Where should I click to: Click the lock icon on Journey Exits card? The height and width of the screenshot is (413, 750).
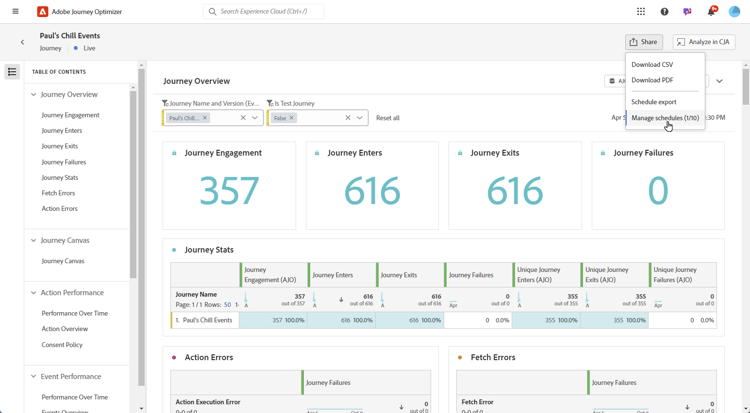pyautogui.click(x=460, y=153)
